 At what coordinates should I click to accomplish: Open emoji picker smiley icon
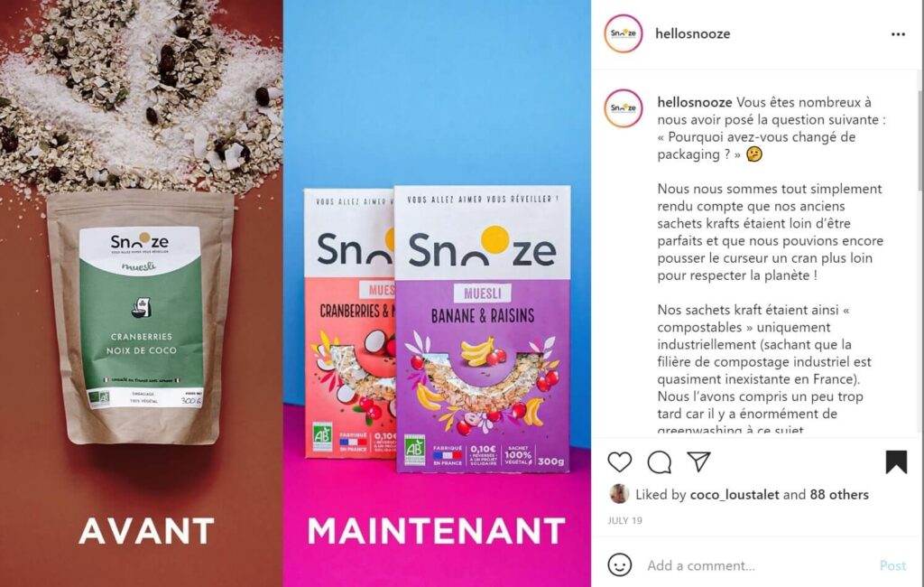pyautogui.click(x=619, y=564)
